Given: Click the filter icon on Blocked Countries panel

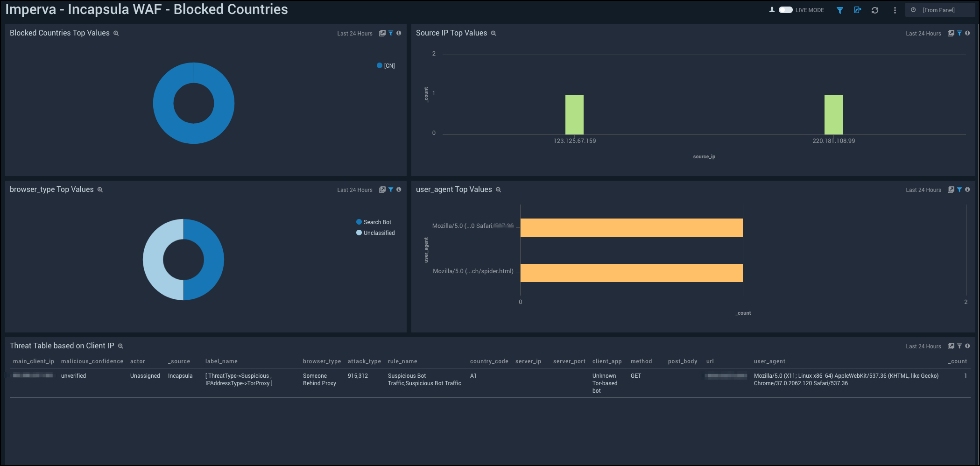Looking at the screenshot, I should (x=391, y=33).
